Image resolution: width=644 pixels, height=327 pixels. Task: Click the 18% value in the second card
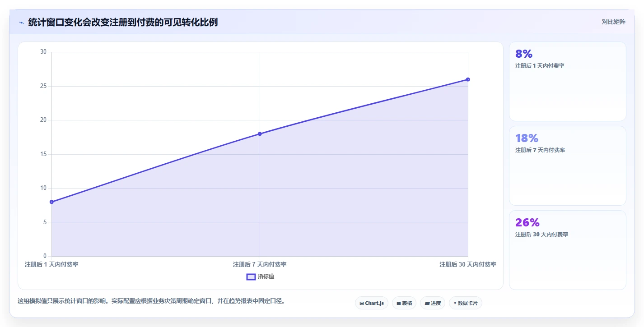coord(527,138)
